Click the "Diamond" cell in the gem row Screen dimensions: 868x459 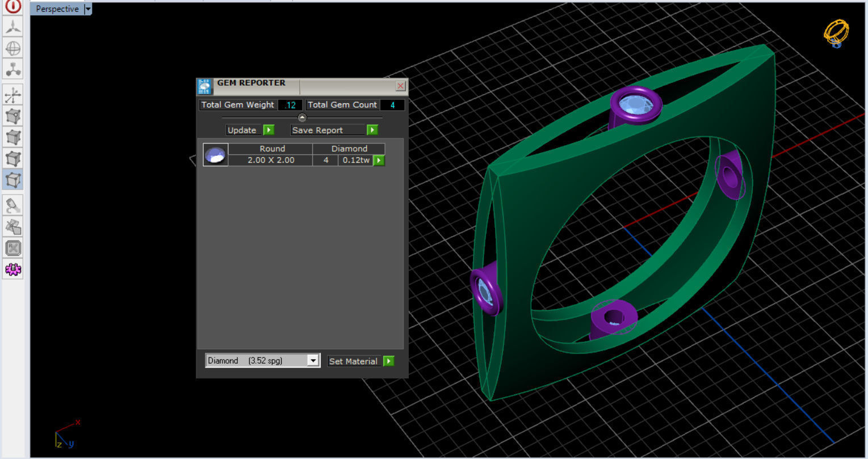tap(349, 149)
